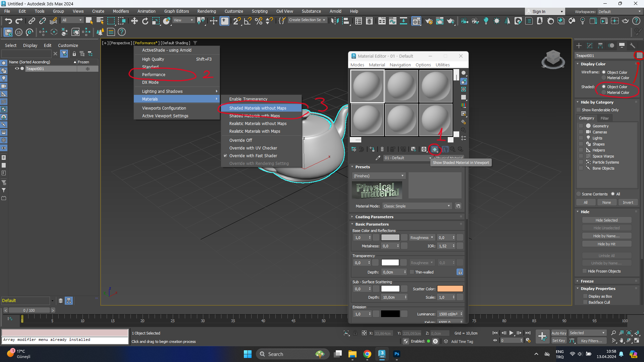644x362 pixels.
Task: Click the Scatter Color swatch under Sub-Surface Scattering
Action: pyautogui.click(x=450, y=289)
